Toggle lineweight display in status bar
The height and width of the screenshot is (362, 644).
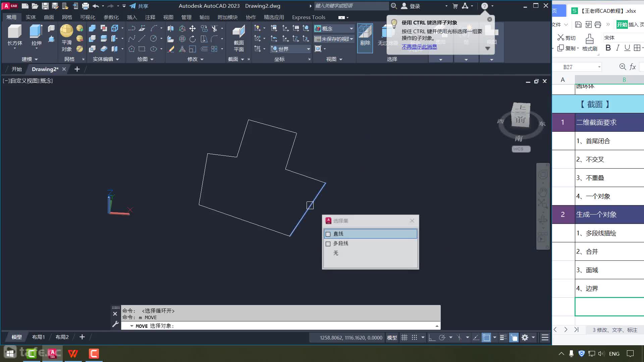pos(503,338)
